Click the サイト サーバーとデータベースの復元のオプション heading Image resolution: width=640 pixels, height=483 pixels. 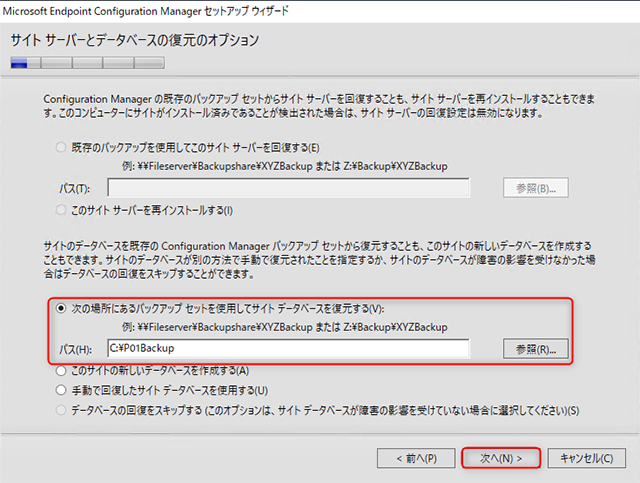click(135, 41)
